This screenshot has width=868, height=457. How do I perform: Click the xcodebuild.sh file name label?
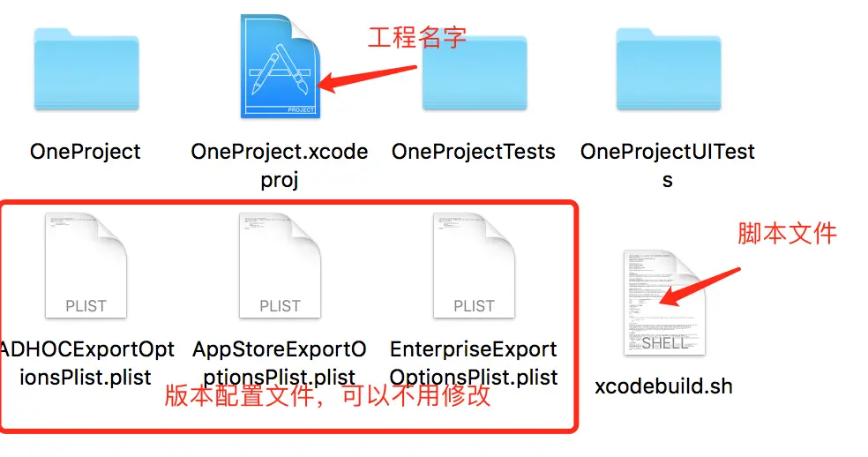click(x=663, y=386)
